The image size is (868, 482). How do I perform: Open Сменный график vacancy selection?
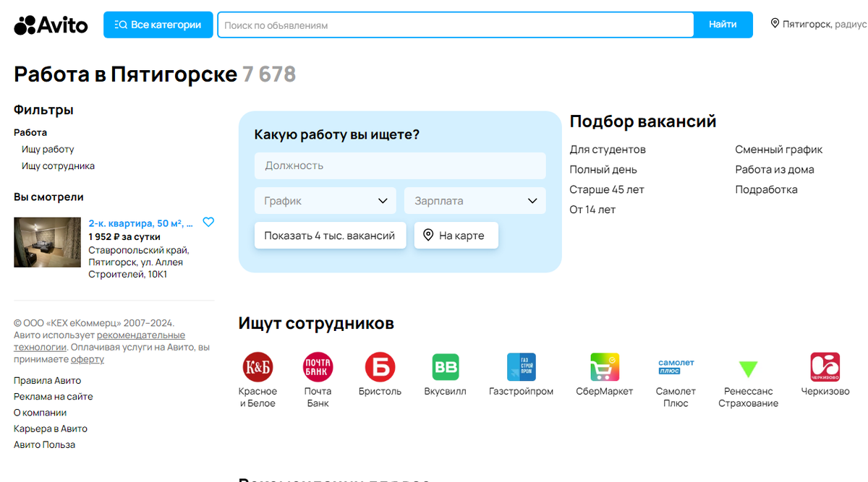point(779,150)
